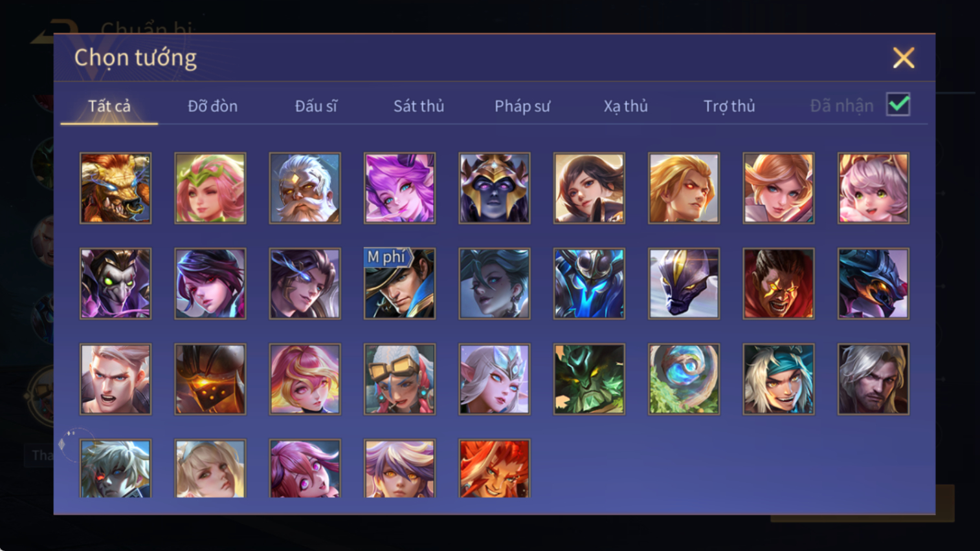Switch to the Trợ thủ tab
The image size is (980, 551).
729,106
